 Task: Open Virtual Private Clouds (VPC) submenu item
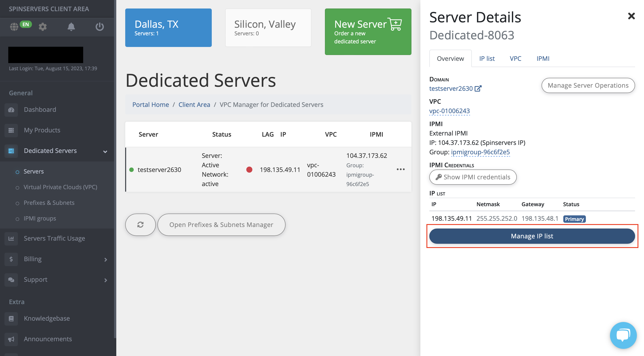click(x=60, y=187)
